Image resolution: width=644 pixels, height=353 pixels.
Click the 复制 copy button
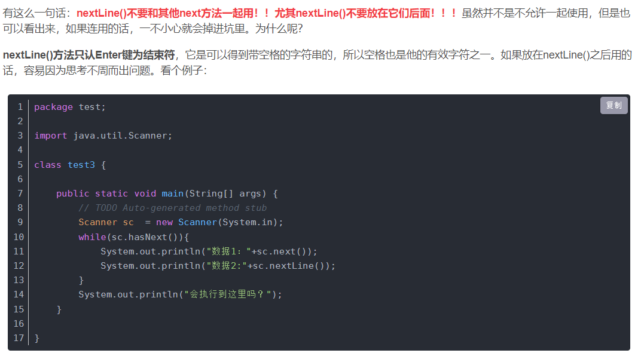614,106
